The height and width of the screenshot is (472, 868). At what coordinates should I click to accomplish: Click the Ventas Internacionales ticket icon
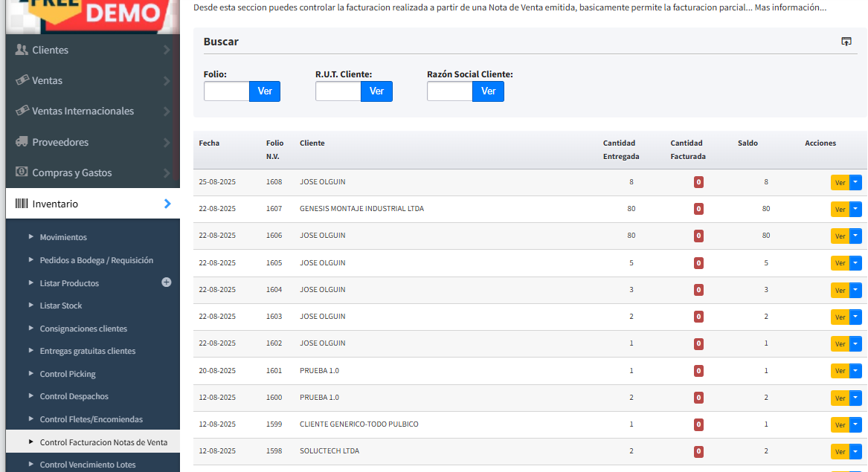[22, 111]
